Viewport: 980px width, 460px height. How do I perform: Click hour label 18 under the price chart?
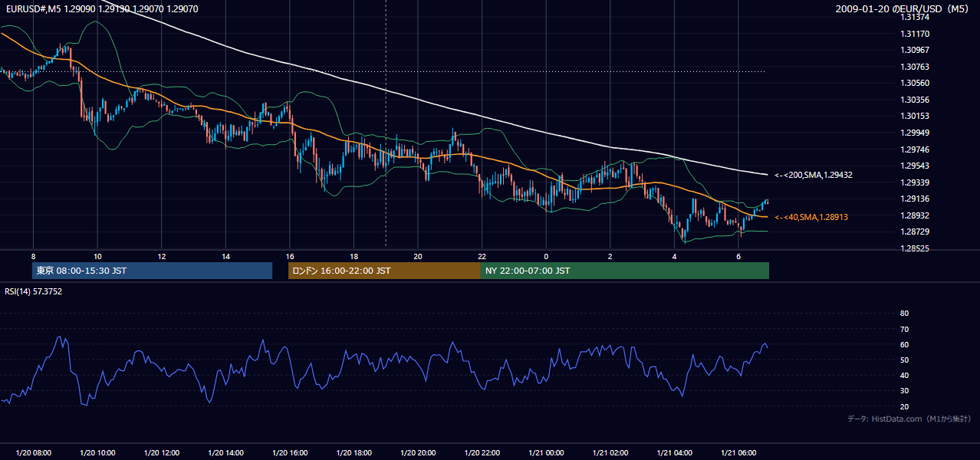click(354, 255)
